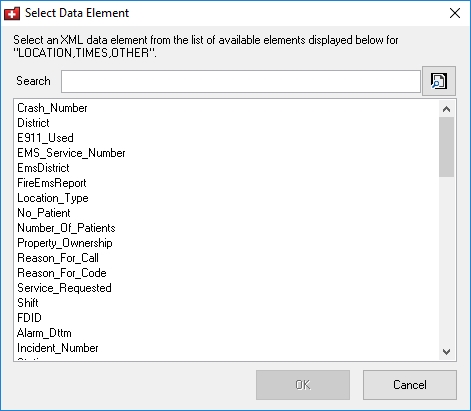Focus the Search text field

click(x=241, y=81)
